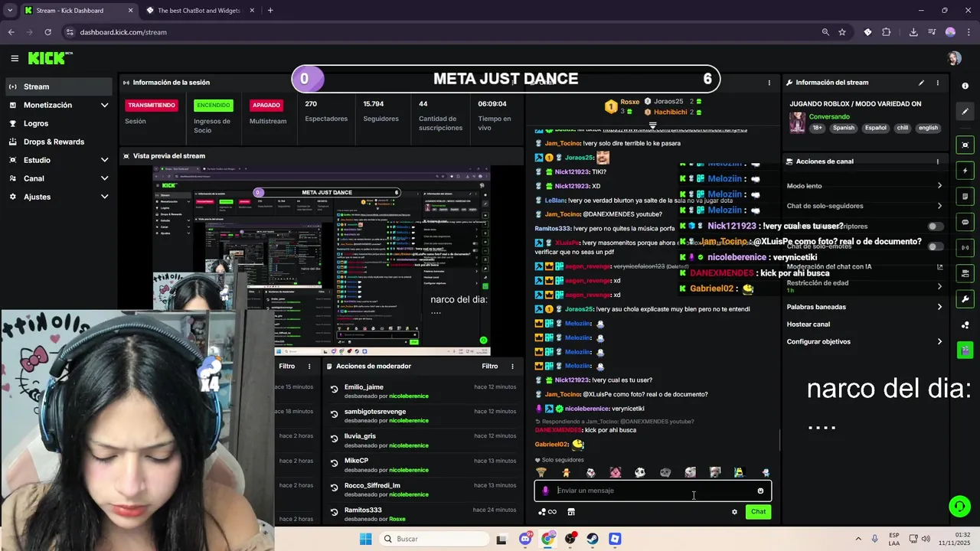Open moderación del chat con IA external link
Viewport: 980px width, 551px height.
939,267
